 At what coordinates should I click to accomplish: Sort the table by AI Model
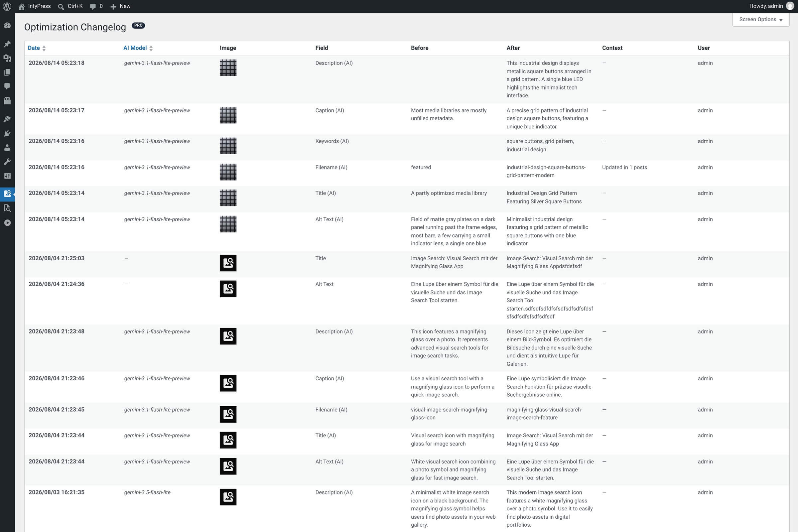coord(135,48)
